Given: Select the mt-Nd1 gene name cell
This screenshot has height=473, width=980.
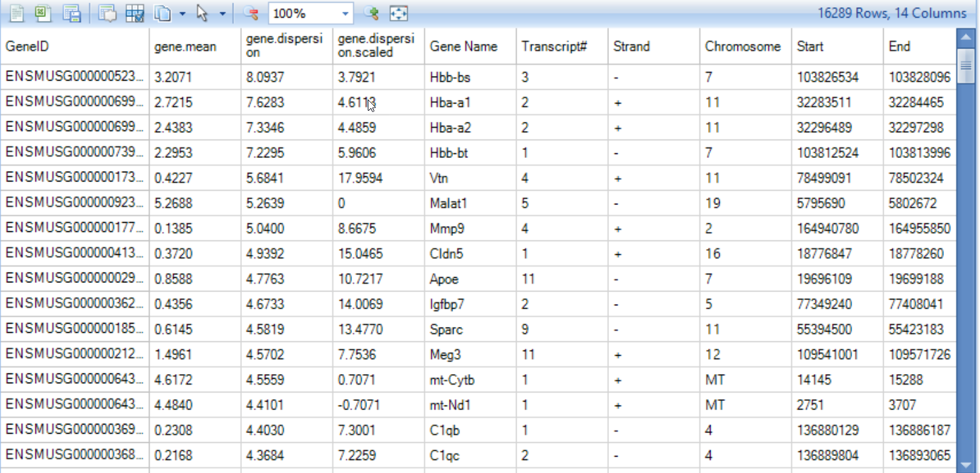Looking at the screenshot, I should click(x=470, y=405).
